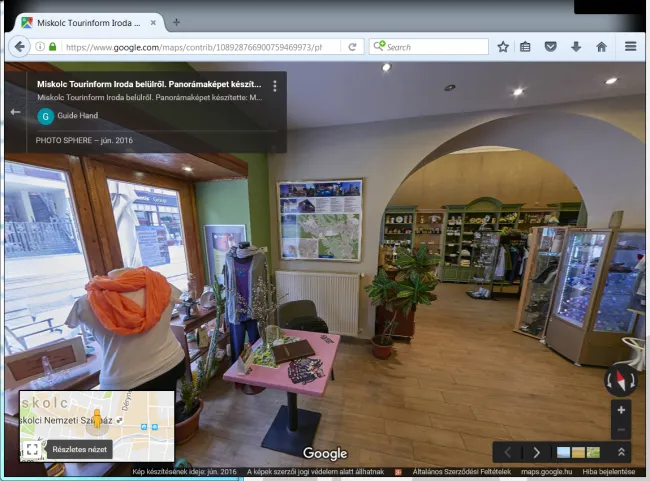
Task: Open the maps.google.hu link
Action: (546, 472)
